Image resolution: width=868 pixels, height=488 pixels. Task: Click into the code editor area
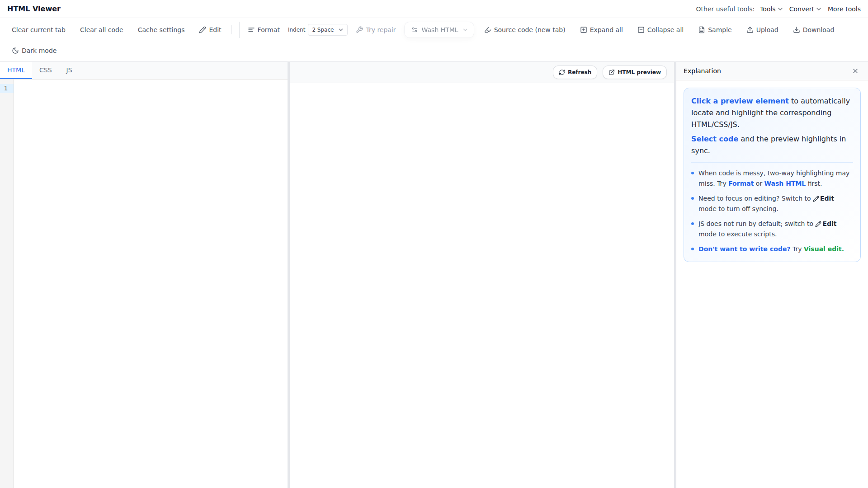(x=151, y=284)
